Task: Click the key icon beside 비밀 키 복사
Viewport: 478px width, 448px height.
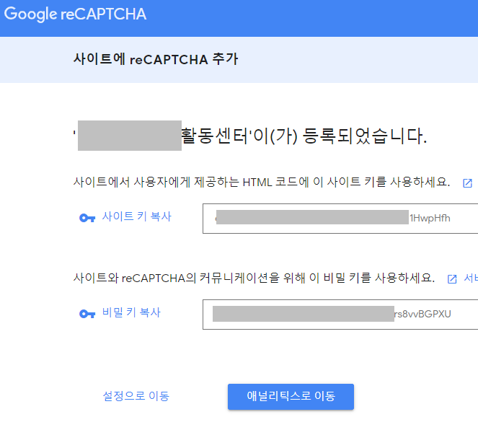Action: coord(87,314)
